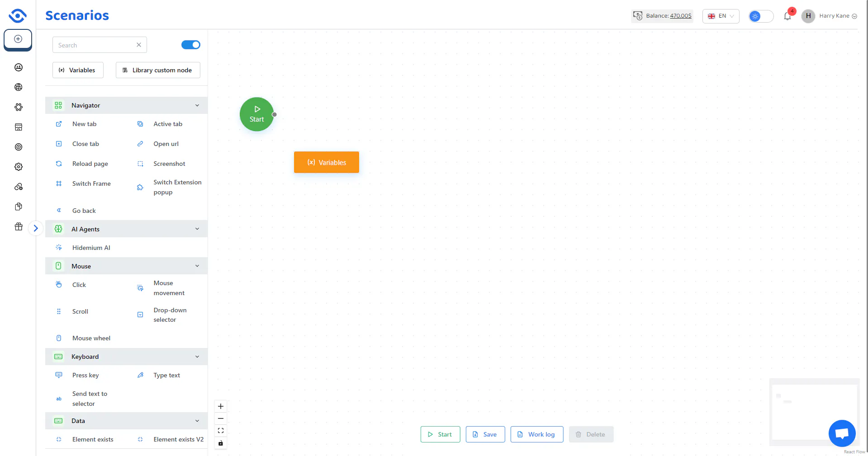Click the Go back icon
This screenshot has height=456, width=868.
coord(59,210)
